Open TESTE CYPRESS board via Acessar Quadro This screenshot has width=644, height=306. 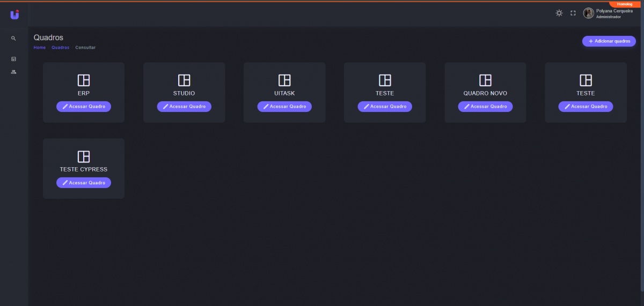tap(84, 183)
